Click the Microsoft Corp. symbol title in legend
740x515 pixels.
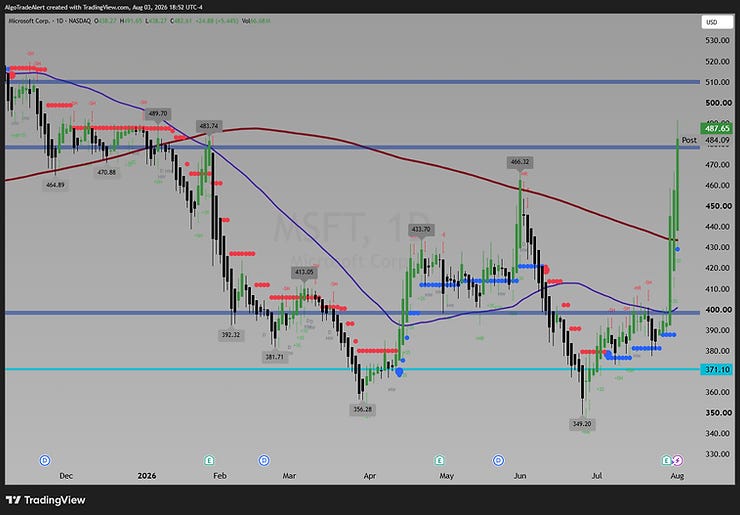[x=28, y=21]
